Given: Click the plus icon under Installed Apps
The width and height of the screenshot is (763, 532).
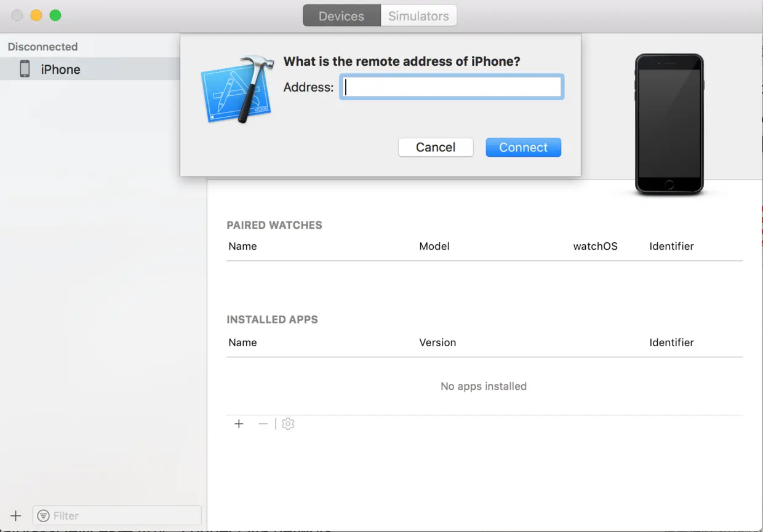Looking at the screenshot, I should pos(239,424).
